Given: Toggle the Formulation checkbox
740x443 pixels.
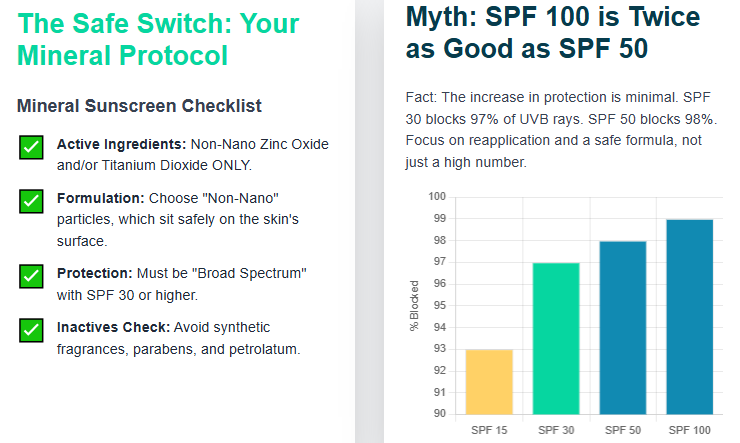Looking at the screenshot, I should click(x=31, y=200).
